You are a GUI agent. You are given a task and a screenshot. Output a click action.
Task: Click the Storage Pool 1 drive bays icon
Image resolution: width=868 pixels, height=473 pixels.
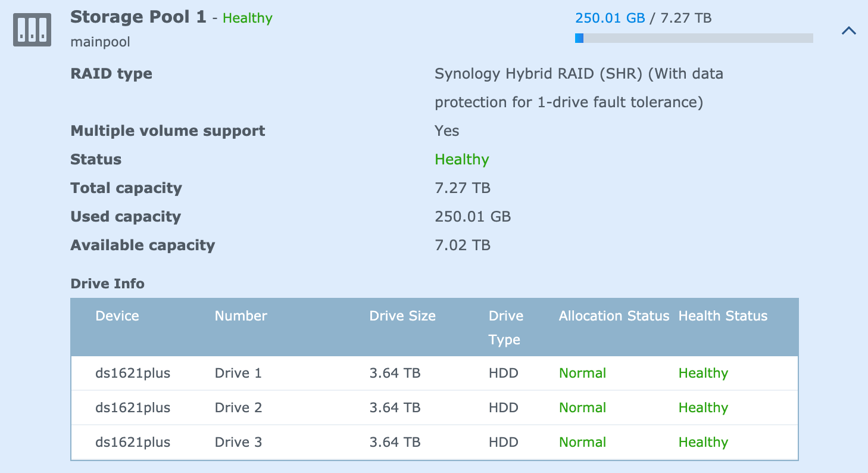32,29
